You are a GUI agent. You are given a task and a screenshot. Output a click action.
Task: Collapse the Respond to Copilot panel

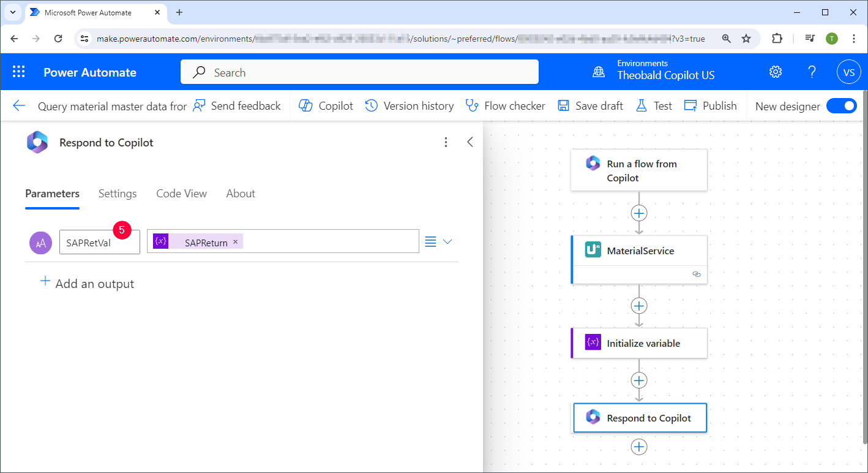pos(470,142)
